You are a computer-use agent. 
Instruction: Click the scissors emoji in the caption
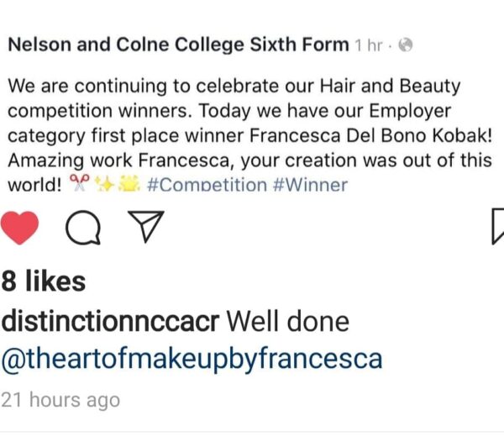coord(80,183)
